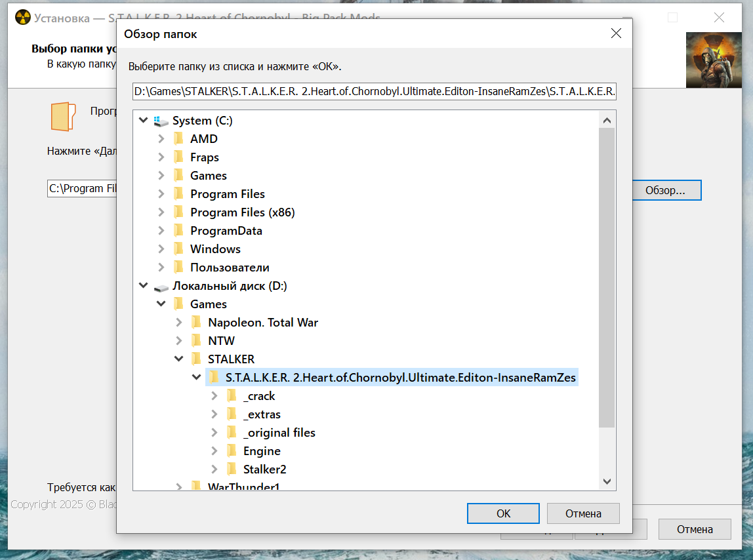Click the NTW folder icon
This screenshot has height=560, width=753.
(196, 340)
